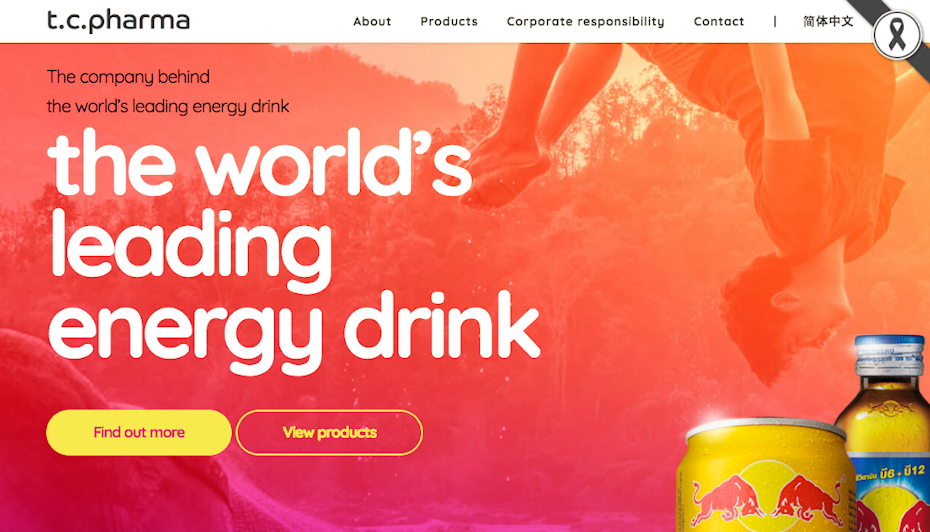The image size is (930, 532).
Task: Open the Contact page link
Action: [x=719, y=21]
